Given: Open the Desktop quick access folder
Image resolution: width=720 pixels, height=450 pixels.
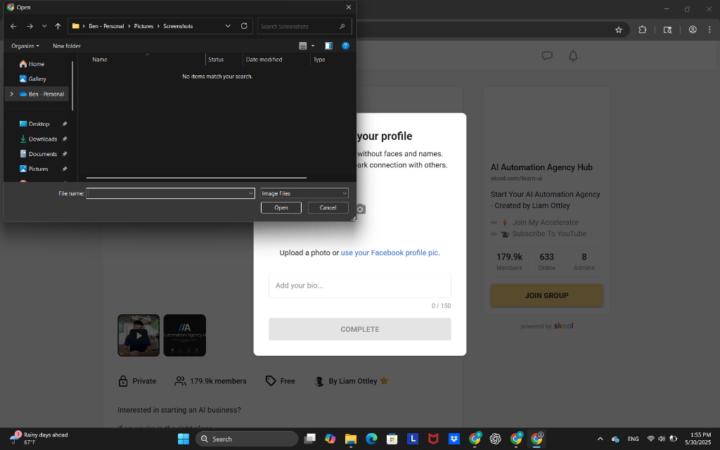Looking at the screenshot, I should tap(34, 124).
